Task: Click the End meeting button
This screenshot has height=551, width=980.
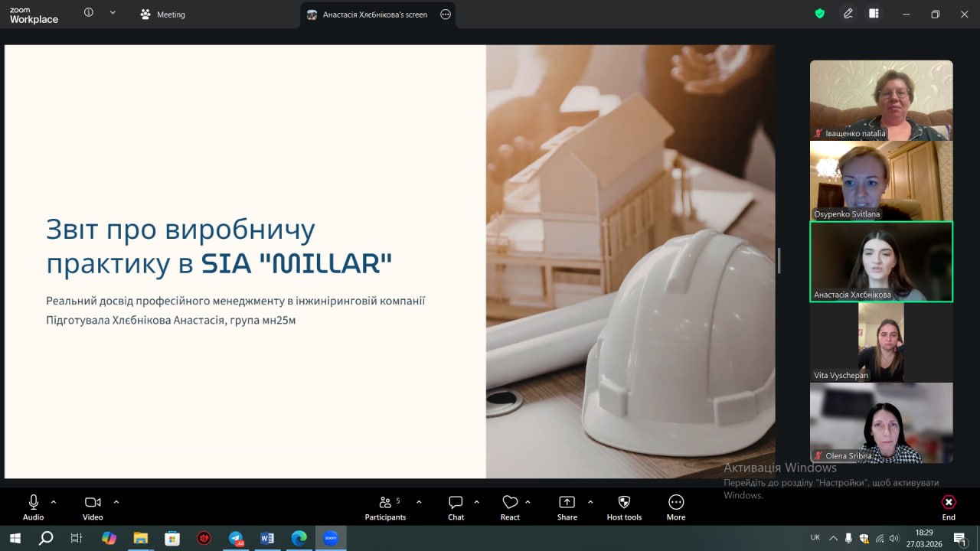Action: [x=949, y=507]
